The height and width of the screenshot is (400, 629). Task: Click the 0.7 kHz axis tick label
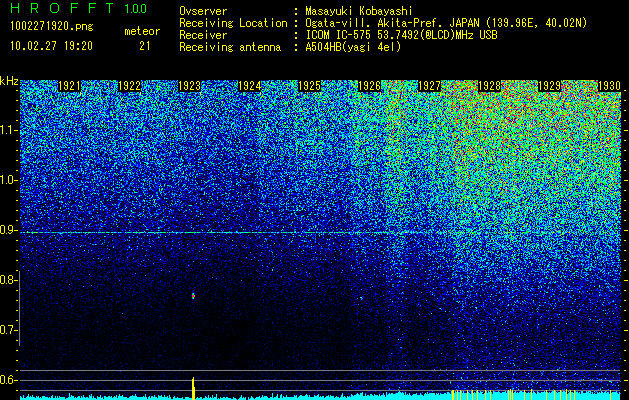(x=7, y=330)
